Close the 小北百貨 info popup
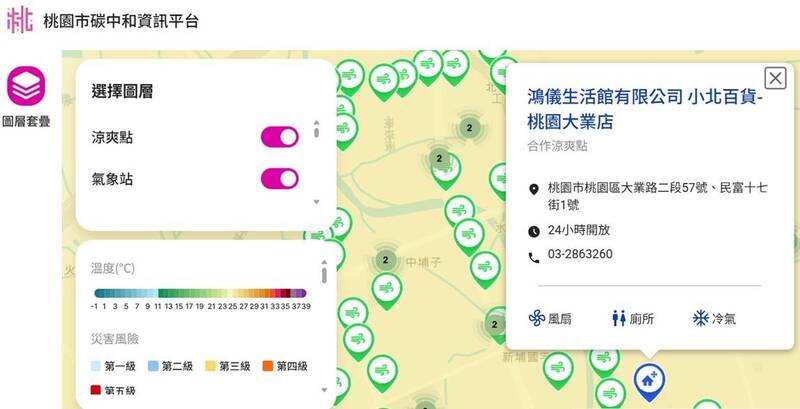 pyautogui.click(x=775, y=79)
